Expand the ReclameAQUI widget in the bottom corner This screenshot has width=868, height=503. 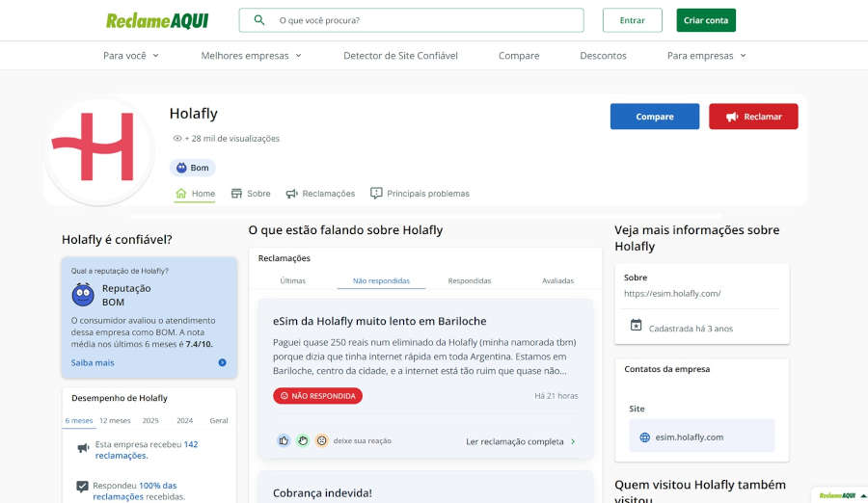click(x=863, y=496)
